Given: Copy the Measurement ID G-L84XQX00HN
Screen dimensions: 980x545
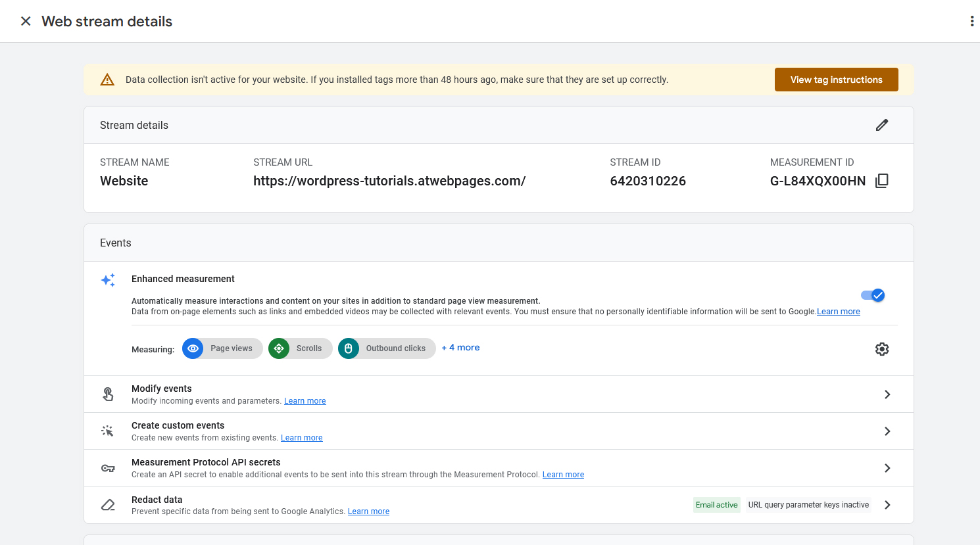Looking at the screenshot, I should coord(882,180).
